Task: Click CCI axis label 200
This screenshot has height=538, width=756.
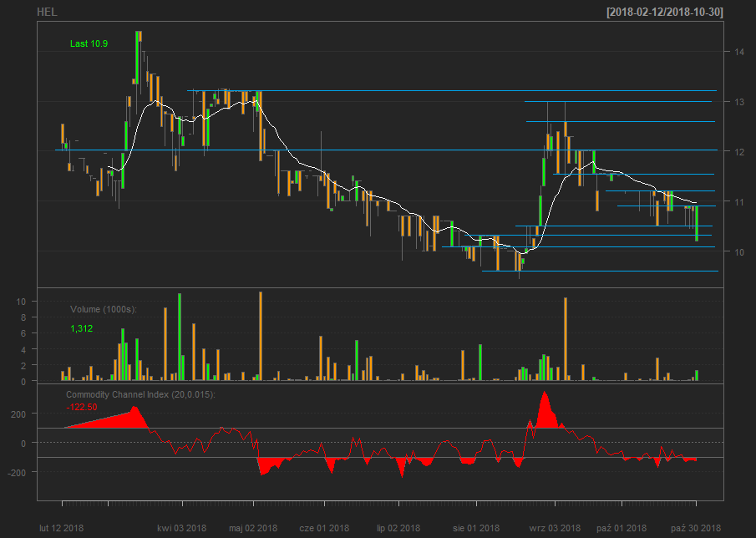Action: point(18,414)
